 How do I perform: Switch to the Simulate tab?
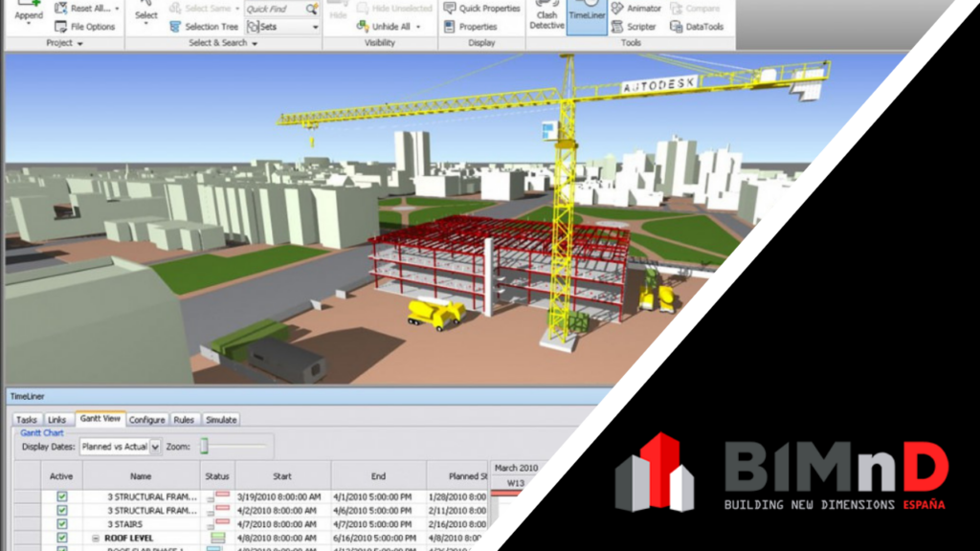coord(221,420)
